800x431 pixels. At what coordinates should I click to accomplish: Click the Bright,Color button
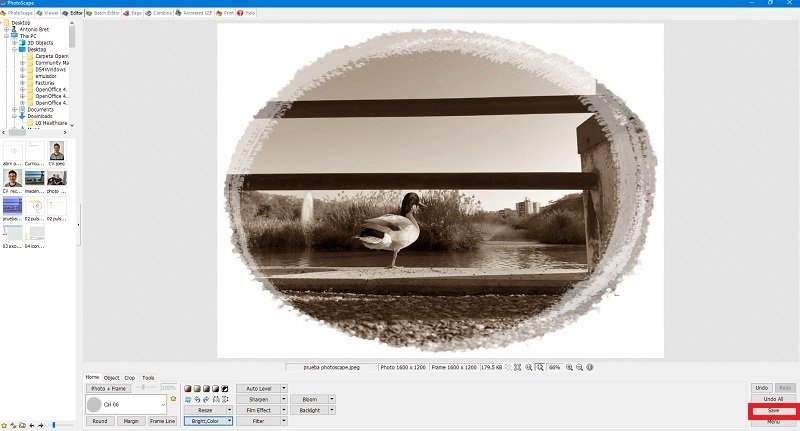point(205,421)
